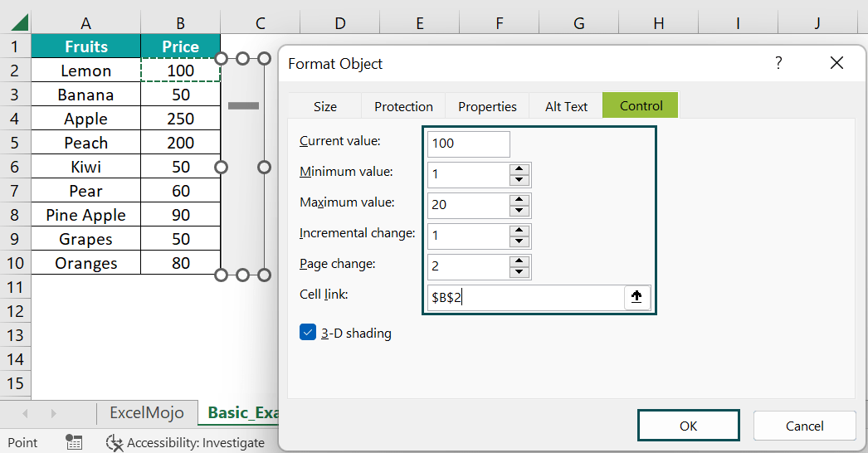The width and height of the screenshot is (868, 453).
Task: Increase the Page change spinner
Action: pos(519,261)
